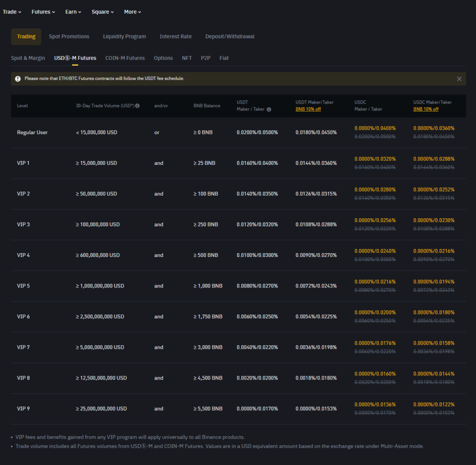Expand the Earn dropdown menu
This screenshot has height=465, width=476.
point(73,12)
